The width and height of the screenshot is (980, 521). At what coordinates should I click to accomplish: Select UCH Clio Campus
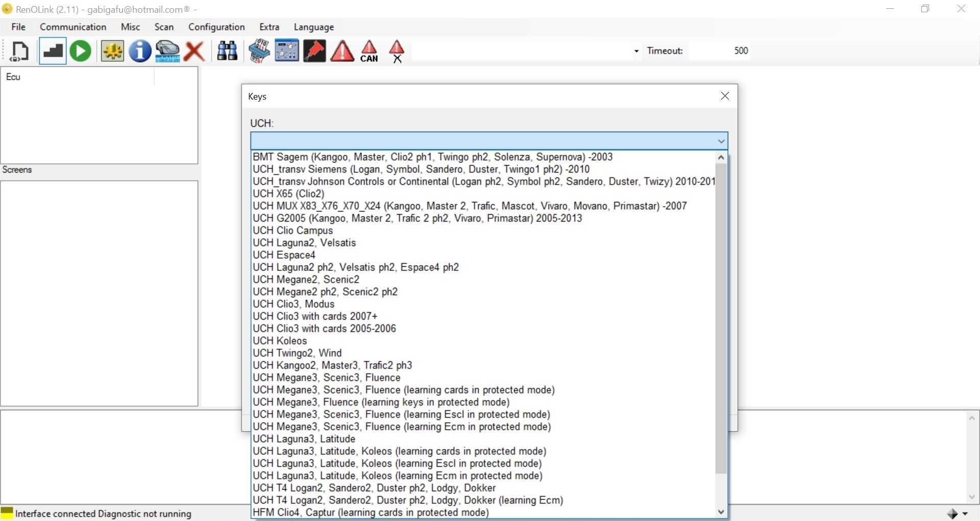click(x=483, y=230)
